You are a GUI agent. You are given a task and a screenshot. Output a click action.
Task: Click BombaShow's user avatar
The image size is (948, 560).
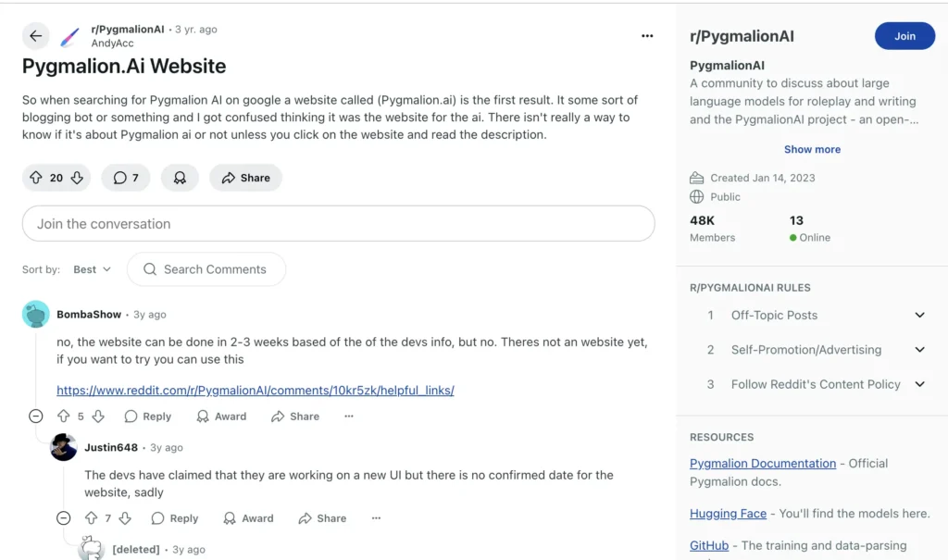[x=36, y=315]
